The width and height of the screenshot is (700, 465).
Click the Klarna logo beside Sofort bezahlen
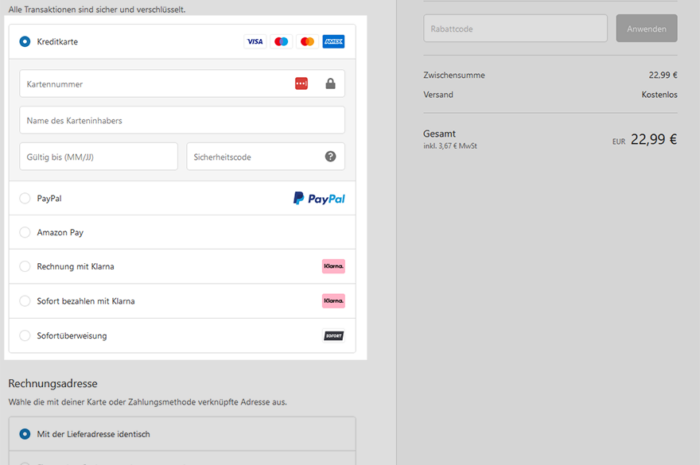[x=333, y=301]
